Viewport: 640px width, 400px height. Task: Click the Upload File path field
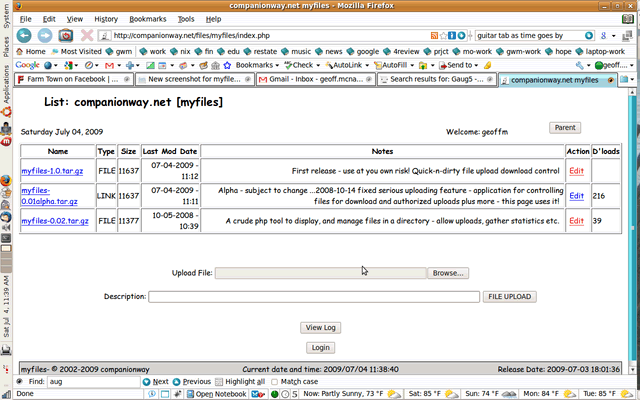tap(320, 273)
